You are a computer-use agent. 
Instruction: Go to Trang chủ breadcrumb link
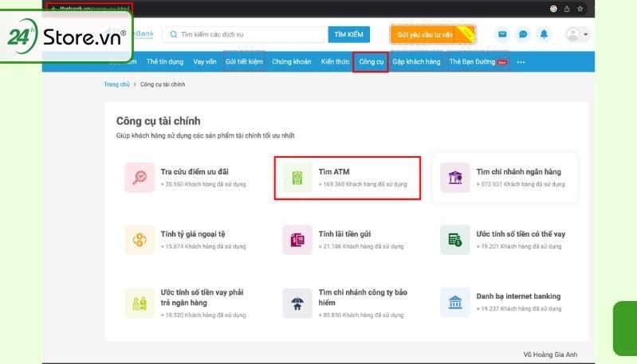pyautogui.click(x=116, y=84)
